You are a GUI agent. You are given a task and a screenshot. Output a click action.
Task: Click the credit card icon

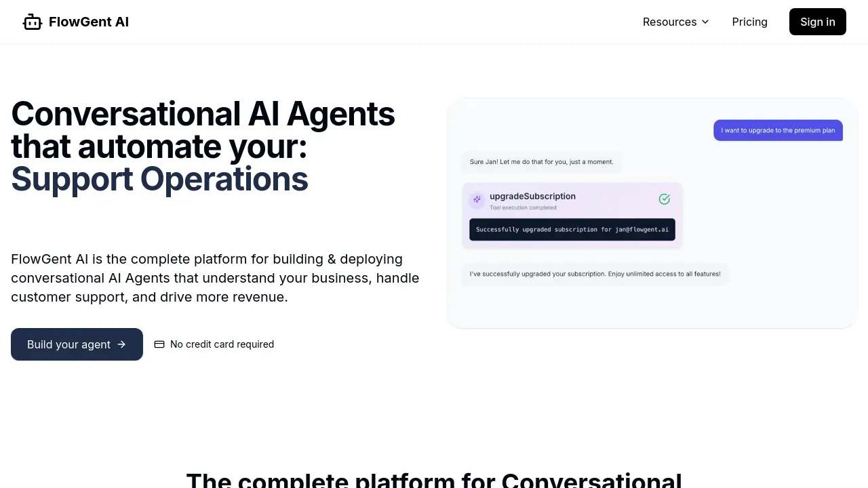point(159,344)
